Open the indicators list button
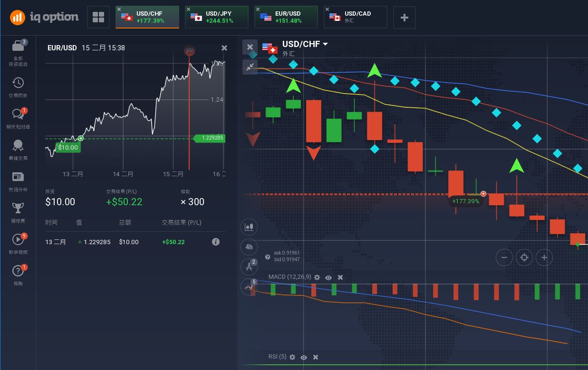This screenshot has width=588, height=370. pyautogui.click(x=250, y=287)
